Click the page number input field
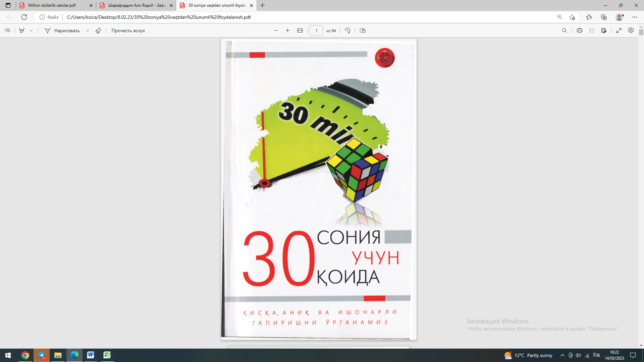644x362 pixels. [x=316, y=31]
